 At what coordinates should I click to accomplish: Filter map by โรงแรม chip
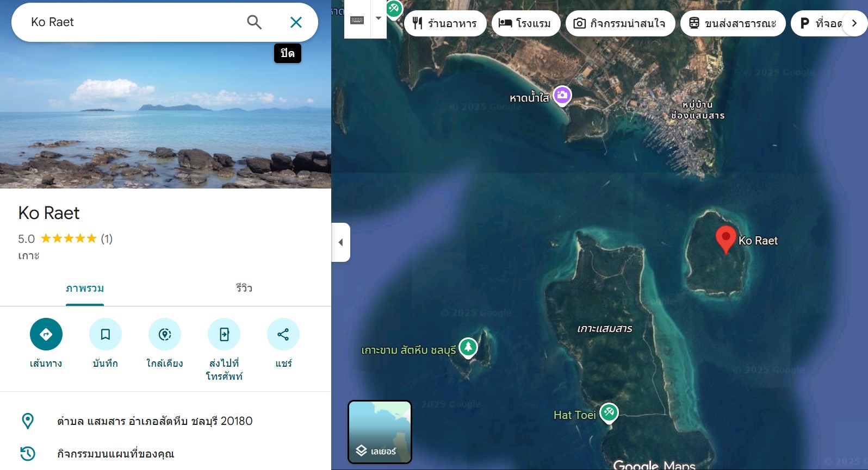click(x=526, y=23)
